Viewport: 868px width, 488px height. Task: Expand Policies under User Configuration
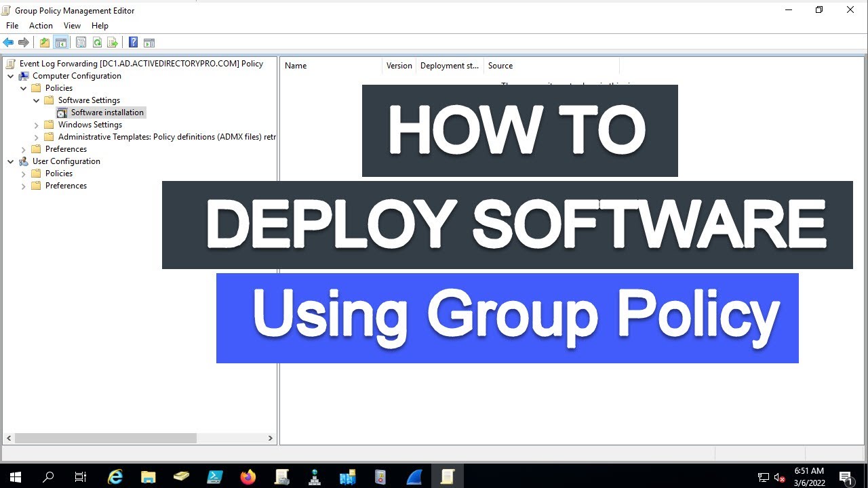(x=24, y=174)
